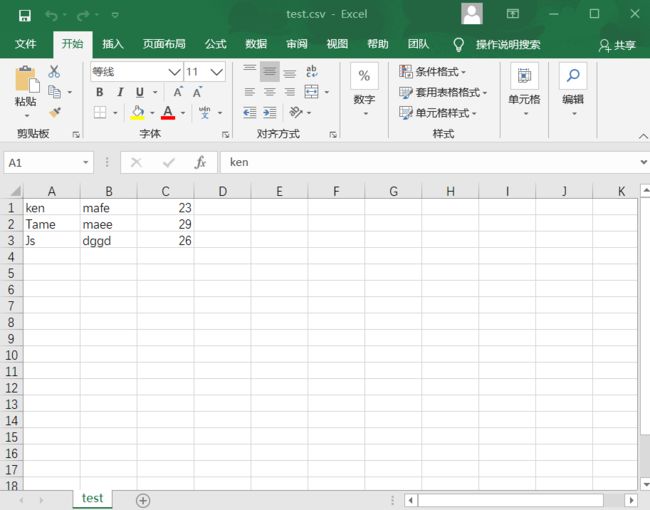Viewport: 650px width, 510px height.
Task: Click the A1 Name Box
Action: point(49,163)
